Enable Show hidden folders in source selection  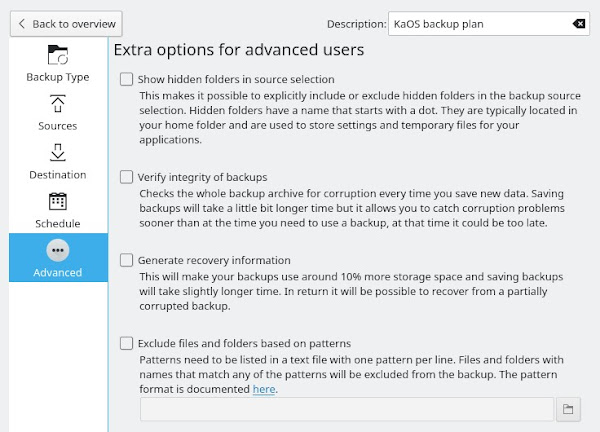point(126,79)
